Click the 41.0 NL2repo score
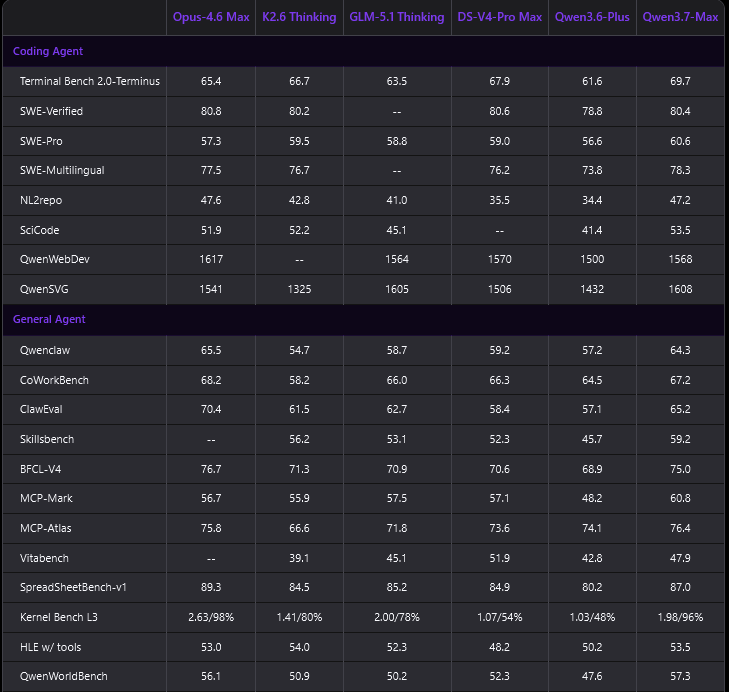This screenshot has height=692, width=729. click(397, 200)
